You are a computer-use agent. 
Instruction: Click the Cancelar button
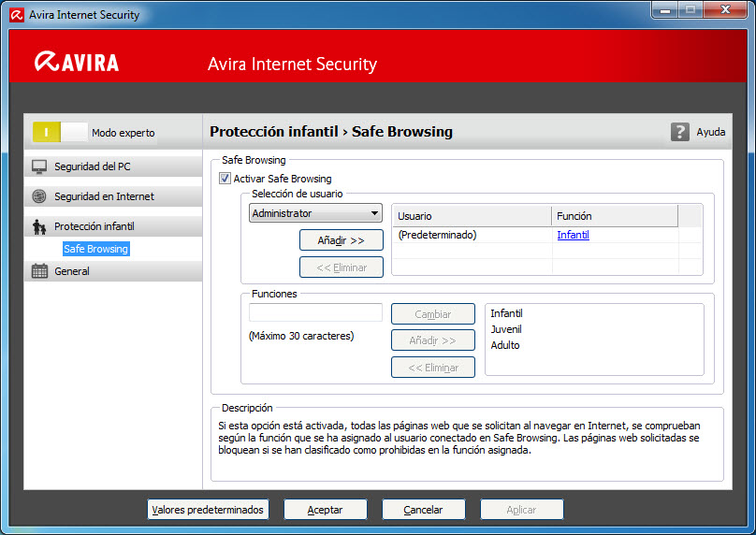pyautogui.click(x=423, y=510)
